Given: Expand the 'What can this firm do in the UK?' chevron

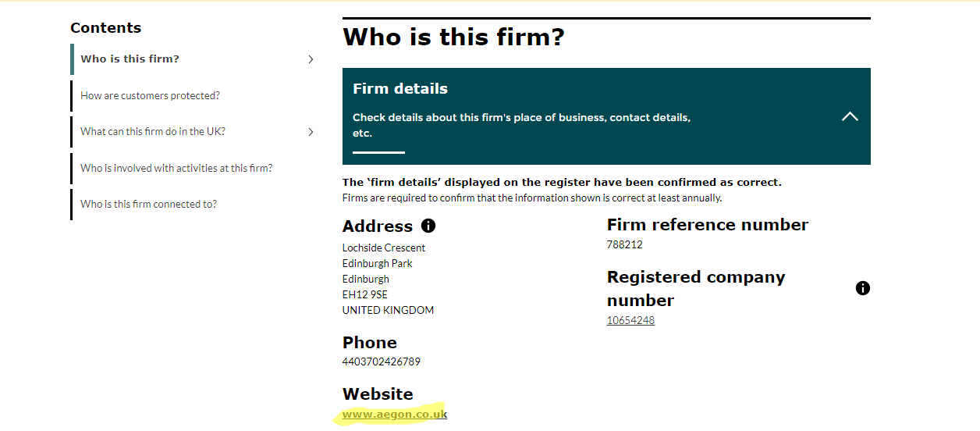Looking at the screenshot, I should pyautogui.click(x=311, y=132).
